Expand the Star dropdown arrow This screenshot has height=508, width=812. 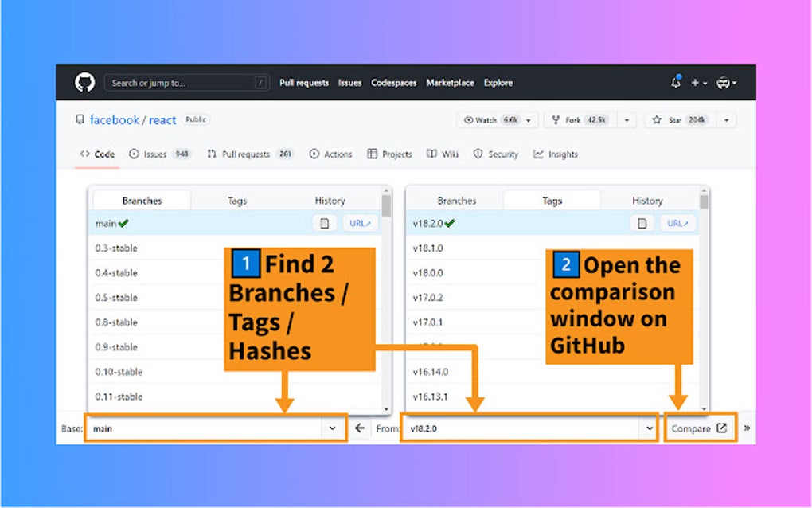click(x=725, y=119)
